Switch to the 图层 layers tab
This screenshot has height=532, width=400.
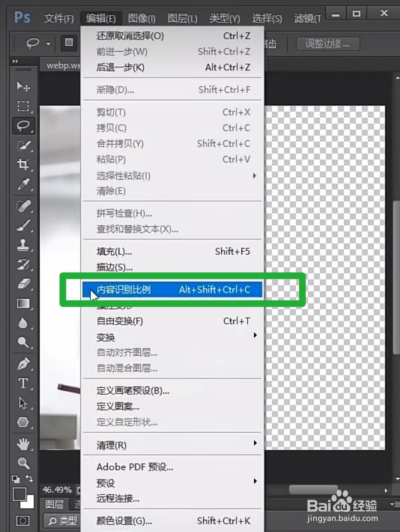coord(54,504)
